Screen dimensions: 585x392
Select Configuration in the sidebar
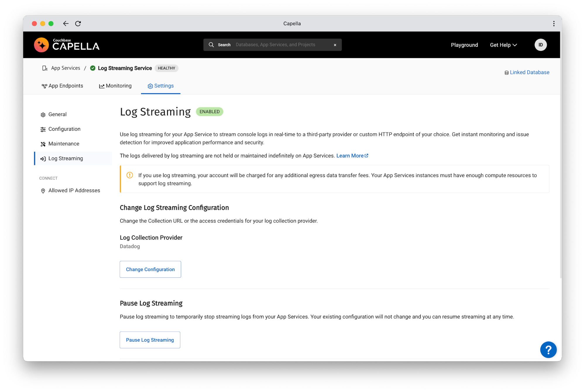tap(64, 129)
